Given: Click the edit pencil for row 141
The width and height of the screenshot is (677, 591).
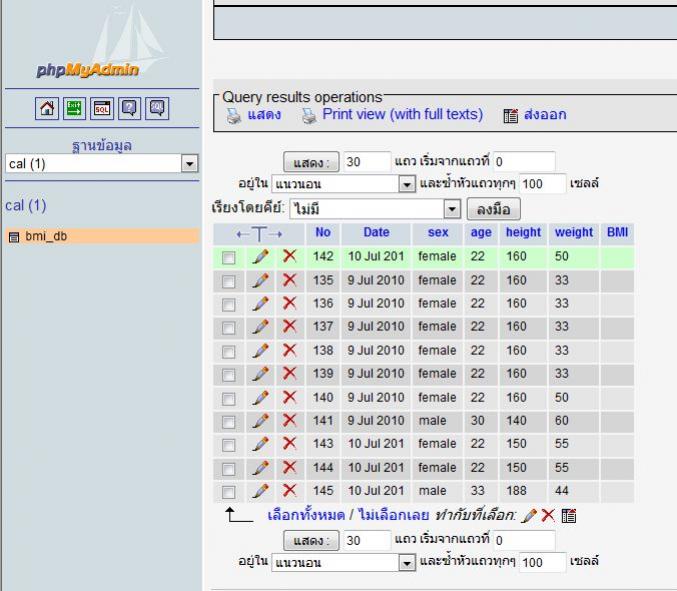Looking at the screenshot, I should [x=260, y=420].
